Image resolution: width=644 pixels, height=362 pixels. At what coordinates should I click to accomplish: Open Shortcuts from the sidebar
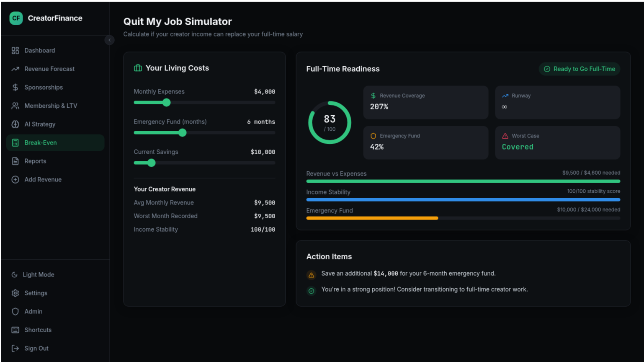pos(38,330)
